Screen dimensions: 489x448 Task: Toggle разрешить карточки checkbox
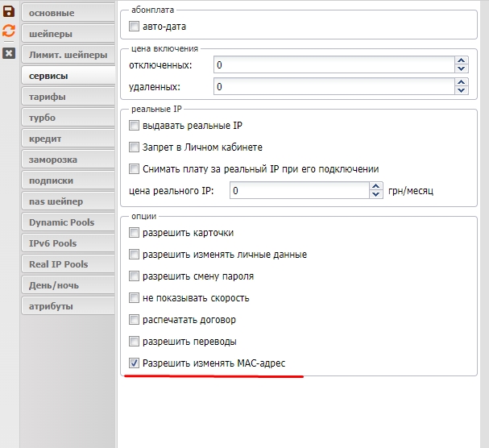pos(135,233)
